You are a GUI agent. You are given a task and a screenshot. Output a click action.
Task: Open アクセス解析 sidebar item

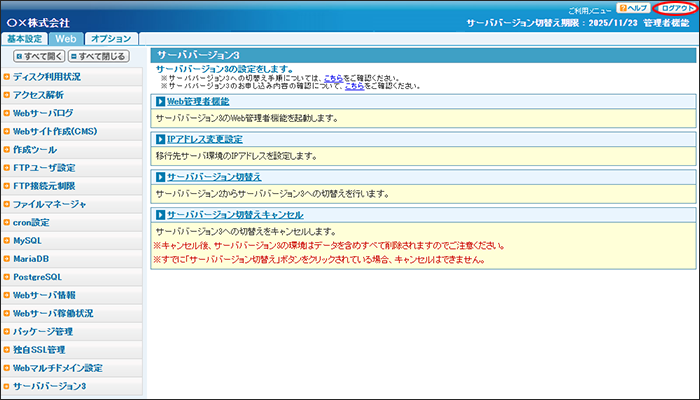(38, 95)
